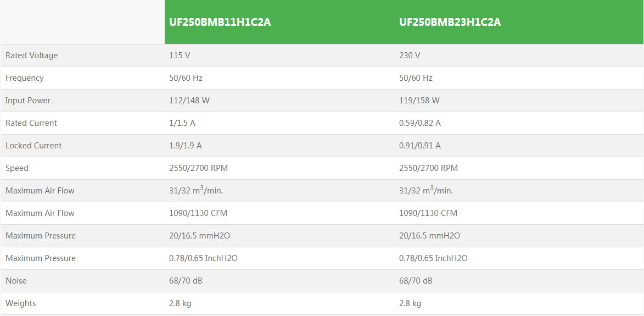Viewport: 644px width, 316px height.
Task: Click the 1.9/1.9 A locked current value
Action: point(186,146)
